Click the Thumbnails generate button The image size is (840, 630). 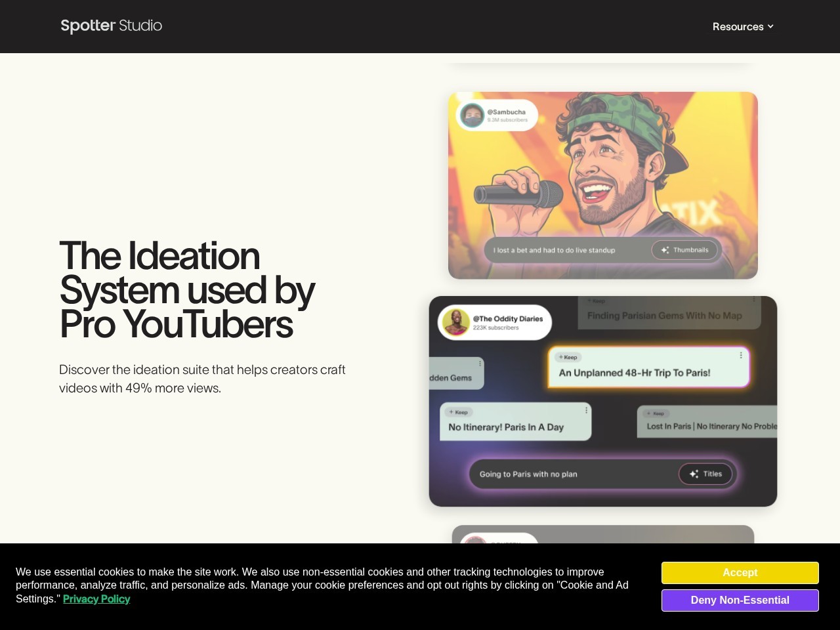point(684,250)
